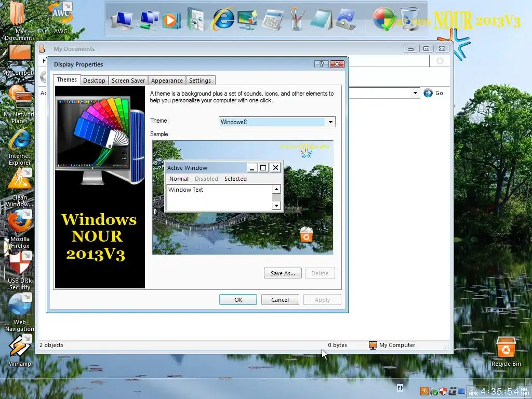Image resolution: width=532 pixels, height=399 pixels.
Task: Click the EN language indicator
Action: tap(401, 388)
